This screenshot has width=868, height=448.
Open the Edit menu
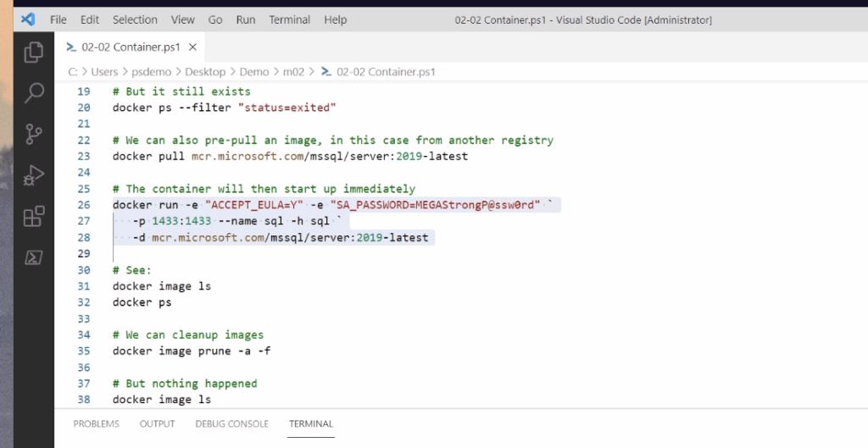click(90, 19)
